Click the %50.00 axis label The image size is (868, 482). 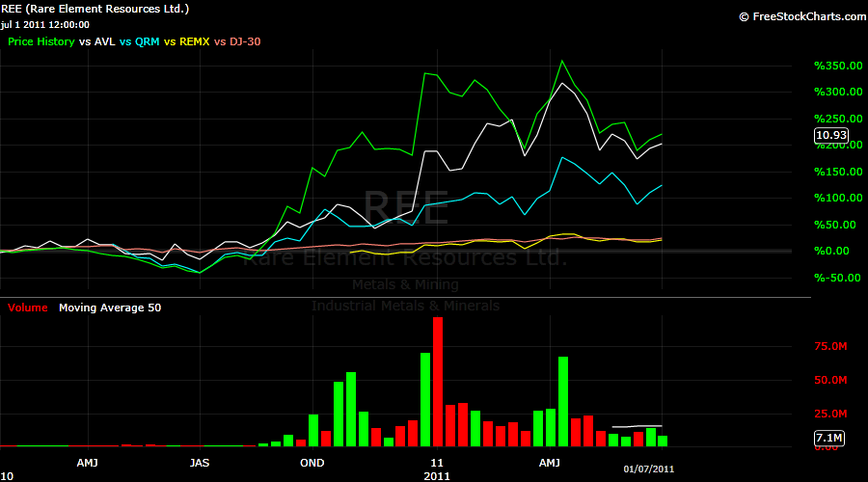(x=835, y=225)
